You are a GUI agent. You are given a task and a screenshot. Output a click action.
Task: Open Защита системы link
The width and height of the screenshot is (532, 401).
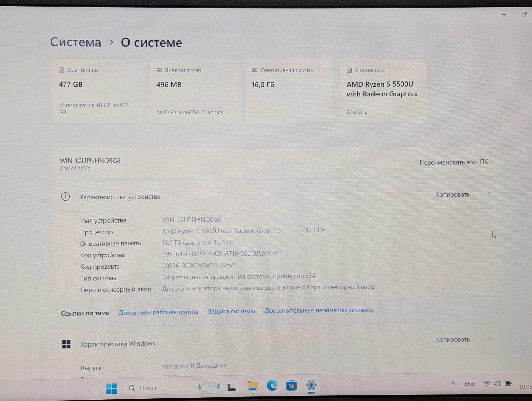[231, 311]
